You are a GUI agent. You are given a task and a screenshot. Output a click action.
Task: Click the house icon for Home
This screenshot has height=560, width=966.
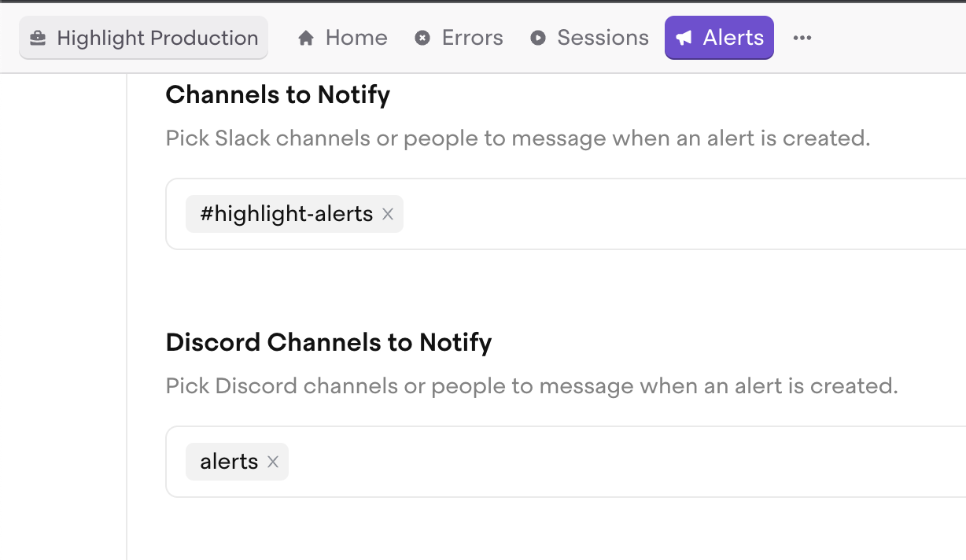[306, 38]
